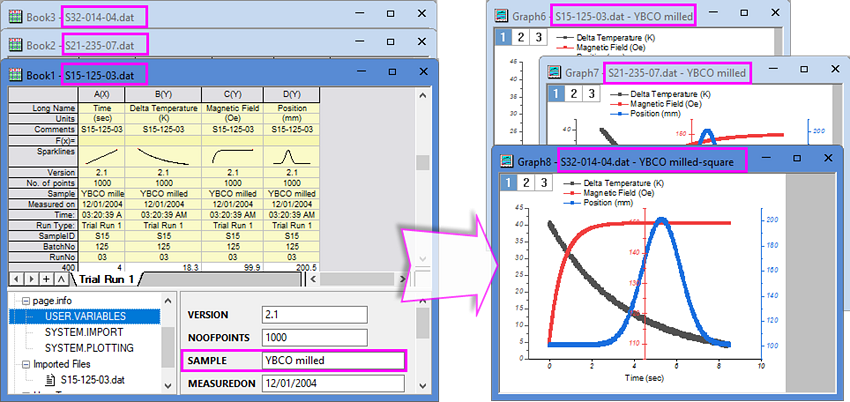This screenshot has width=850, height=402.
Task: Select column header D(Y)
Action: click(x=292, y=94)
